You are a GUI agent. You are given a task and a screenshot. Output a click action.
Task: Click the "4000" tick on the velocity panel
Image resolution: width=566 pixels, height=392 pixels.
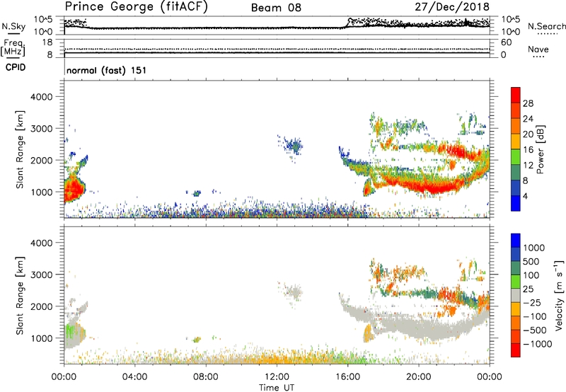[41, 243]
